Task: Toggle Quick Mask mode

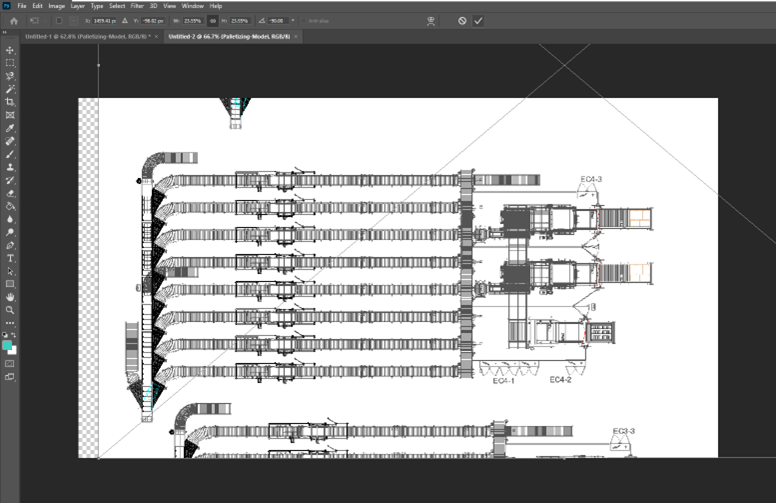Action: [10, 364]
